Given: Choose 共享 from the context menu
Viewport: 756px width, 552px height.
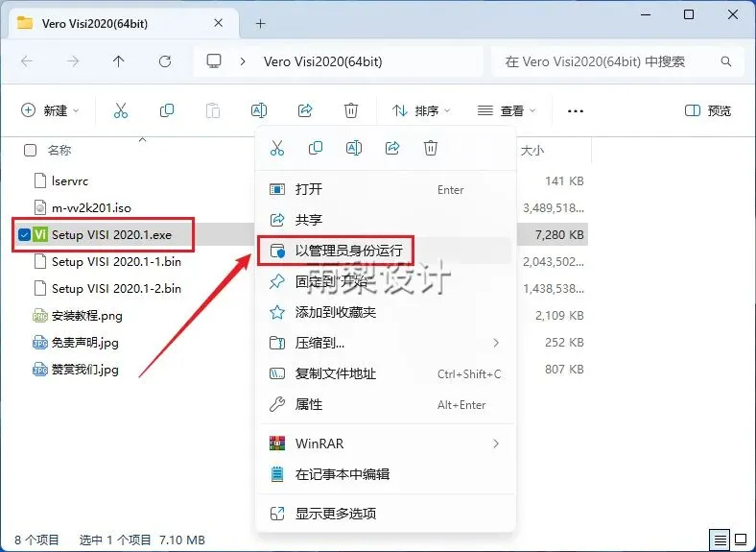Looking at the screenshot, I should click(x=386, y=220).
